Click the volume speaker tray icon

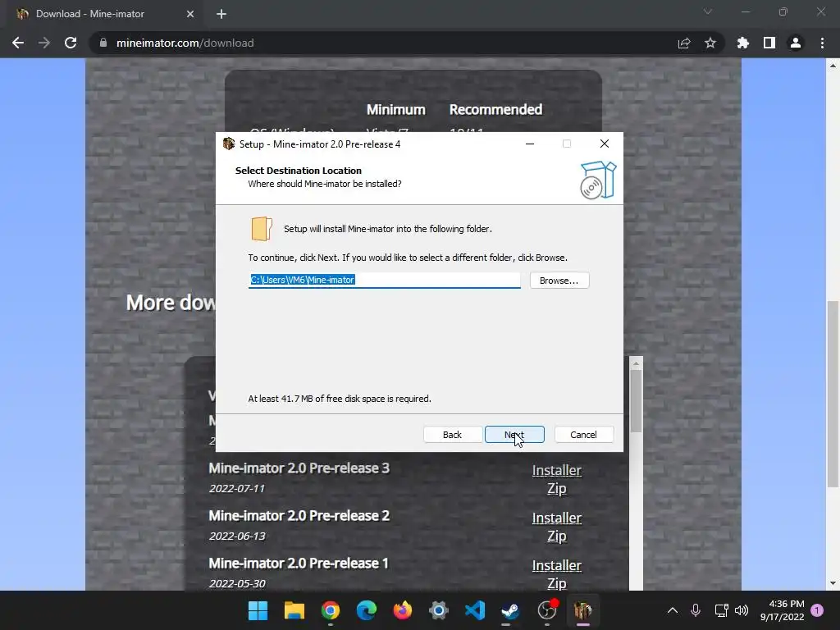point(742,610)
